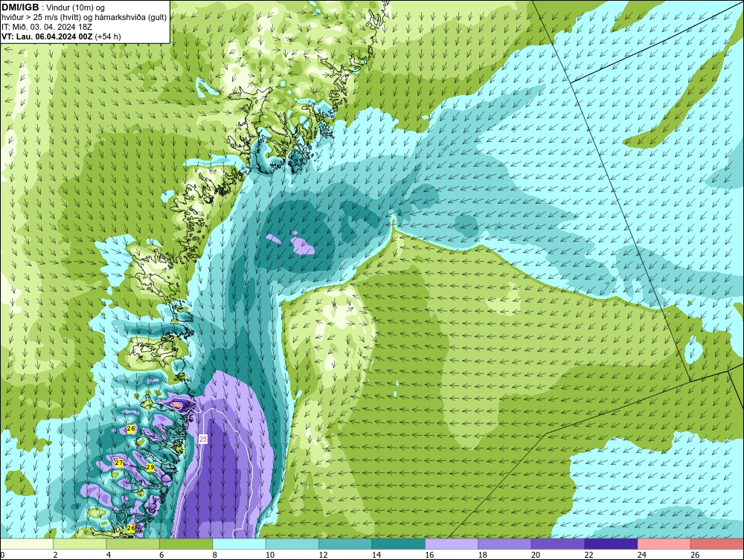Click the yellow 27 maximum gust label
Viewport: 744px width, 560px height.
pos(119,463)
